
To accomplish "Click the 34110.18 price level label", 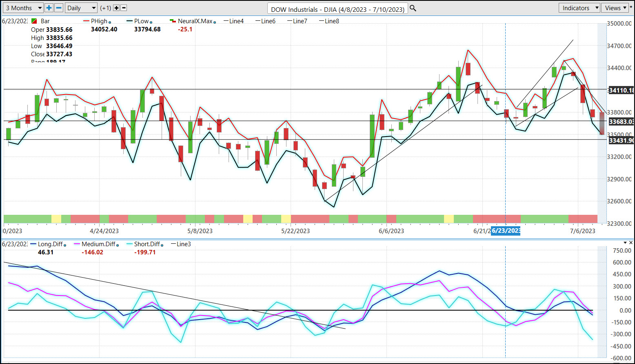I will (621, 90).
